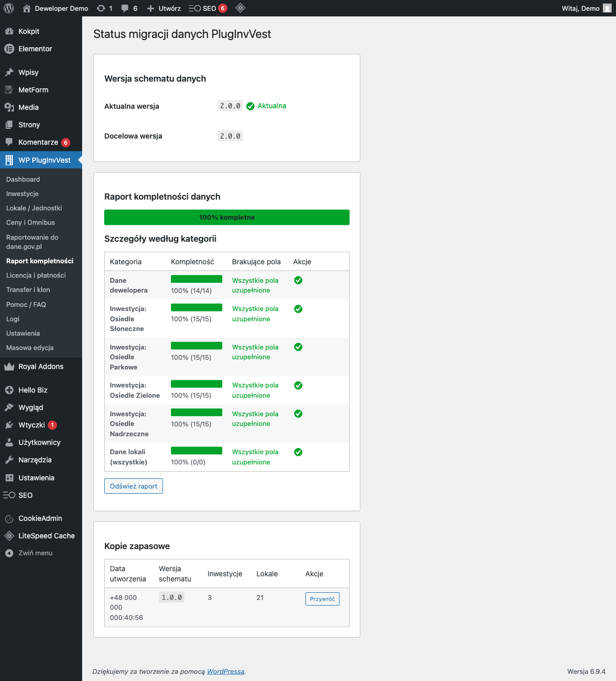Click Przywróć to restore the 1.0.0 backup
The height and width of the screenshot is (681, 616).
click(x=322, y=598)
